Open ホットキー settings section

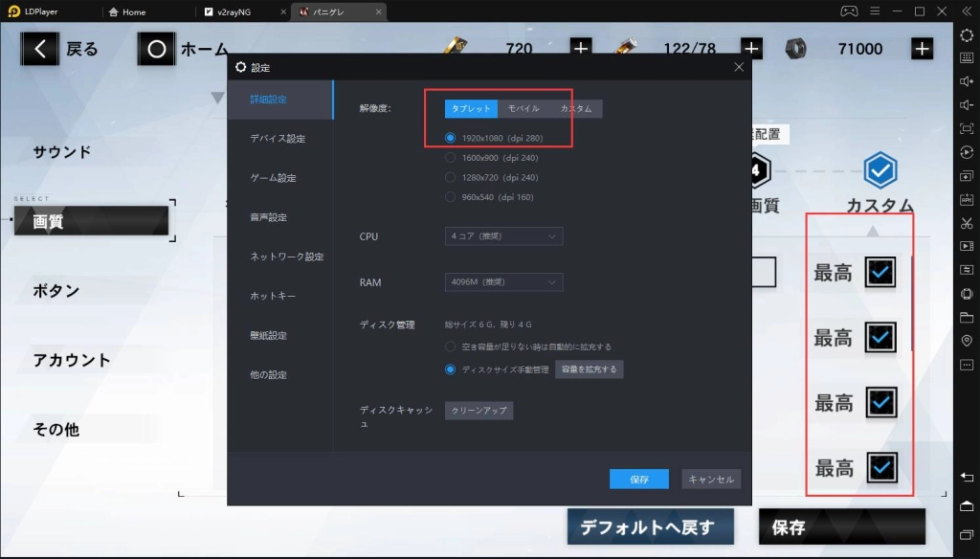(x=280, y=296)
